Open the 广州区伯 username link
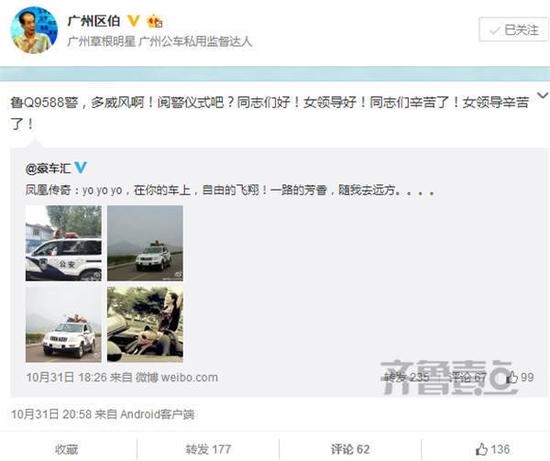 [x=94, y=21]
